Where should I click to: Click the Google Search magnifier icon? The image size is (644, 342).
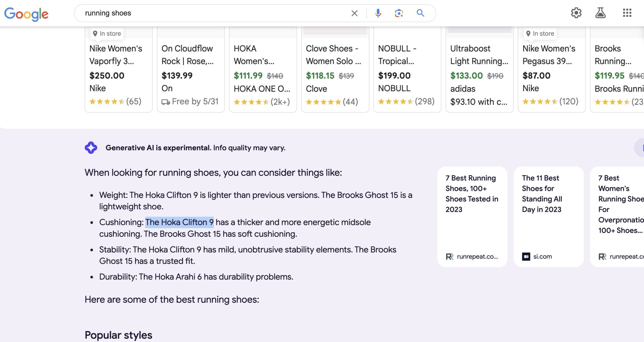click(x=420, y=13)
